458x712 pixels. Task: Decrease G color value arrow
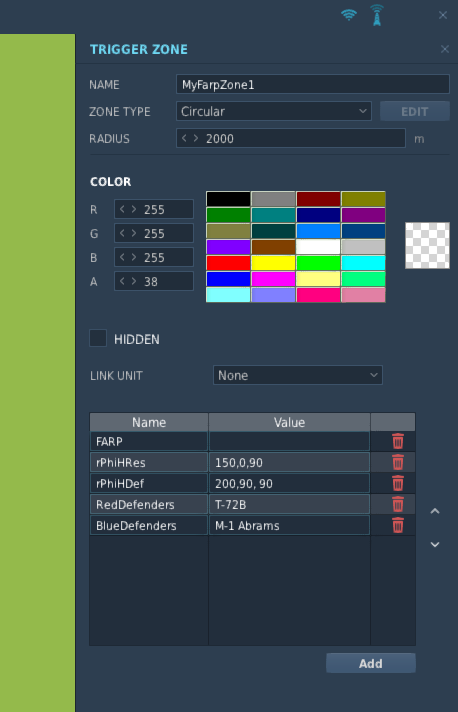(x=122, y=233)
